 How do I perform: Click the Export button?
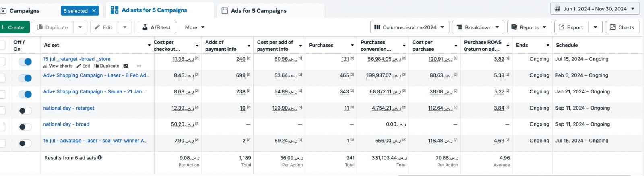coord(570,27)
